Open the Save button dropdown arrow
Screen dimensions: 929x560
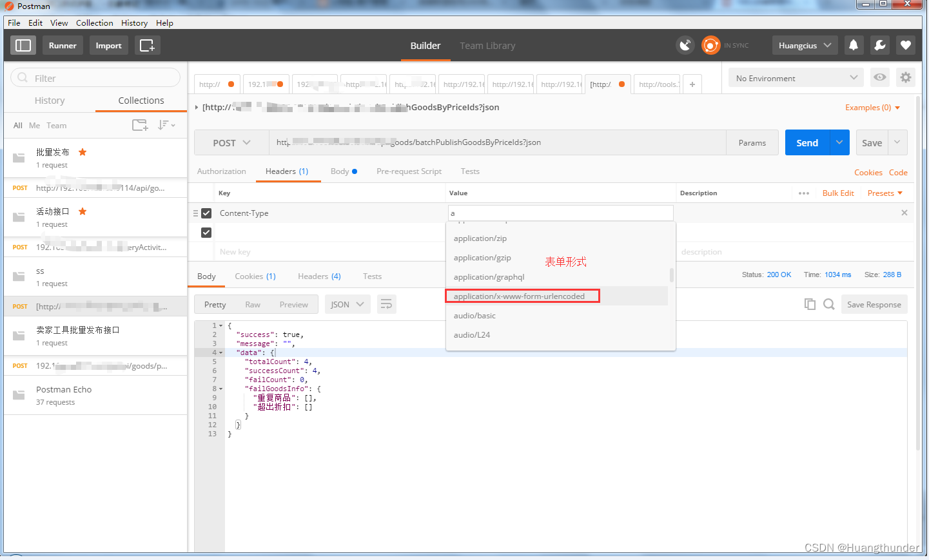coord(897,142)
